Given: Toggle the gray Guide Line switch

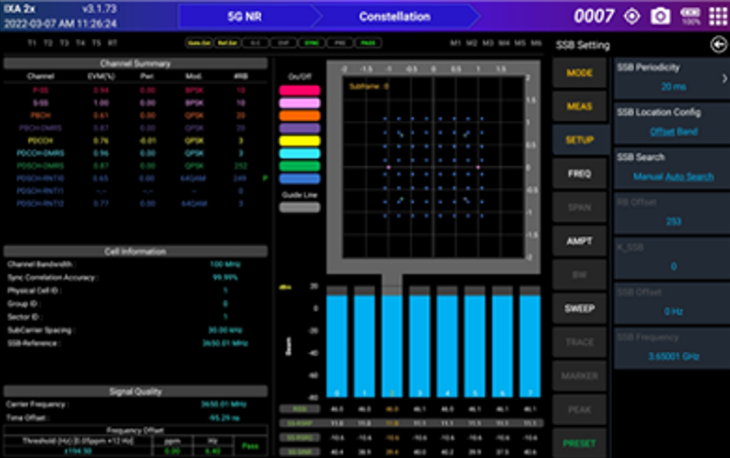Looking at the screenshot, I should (299, 207).
